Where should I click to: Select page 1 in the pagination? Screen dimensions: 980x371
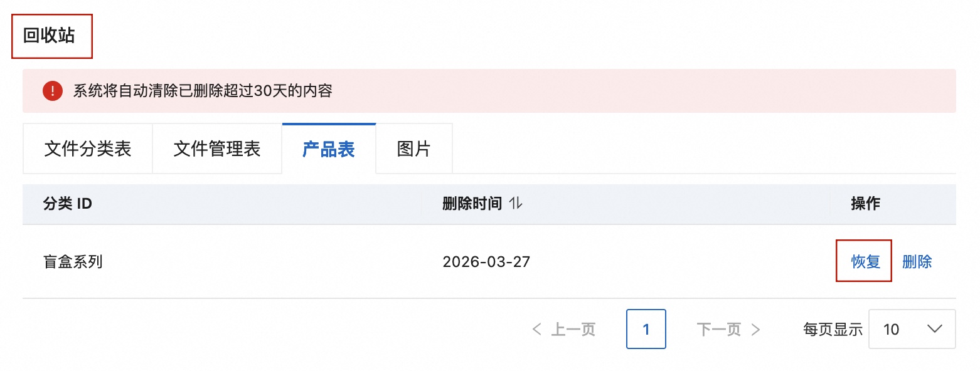[646, 329]
